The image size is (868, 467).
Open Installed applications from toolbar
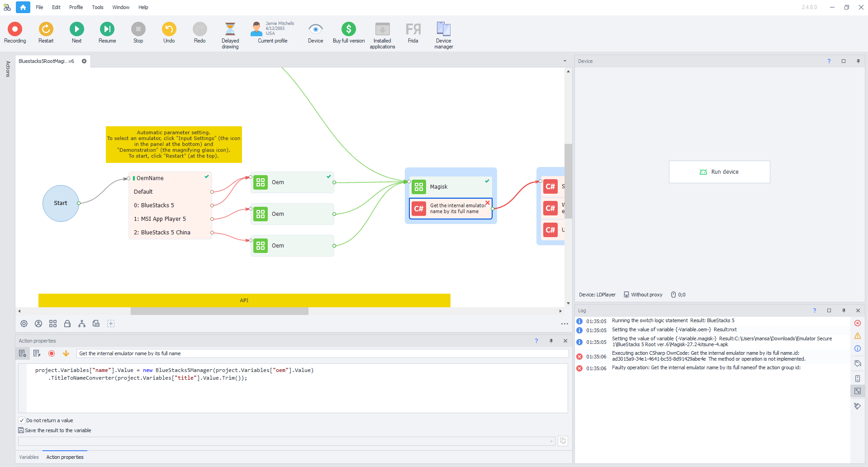tap(382, 29)
